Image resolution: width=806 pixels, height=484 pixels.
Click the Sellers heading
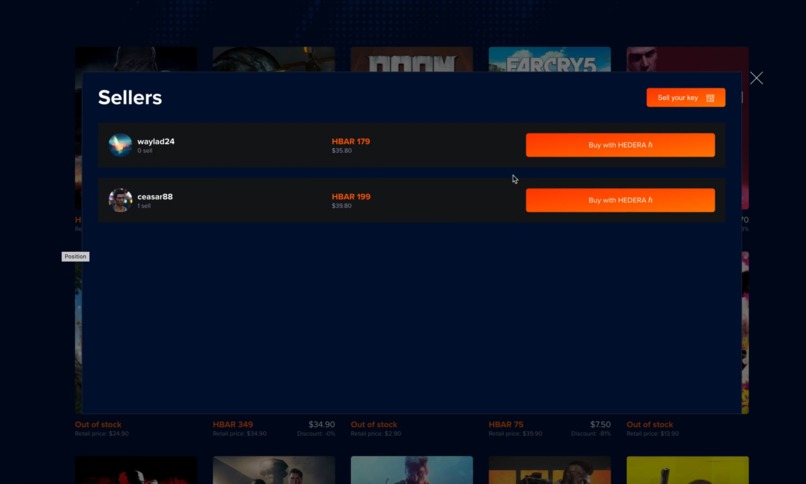[130, 98]
